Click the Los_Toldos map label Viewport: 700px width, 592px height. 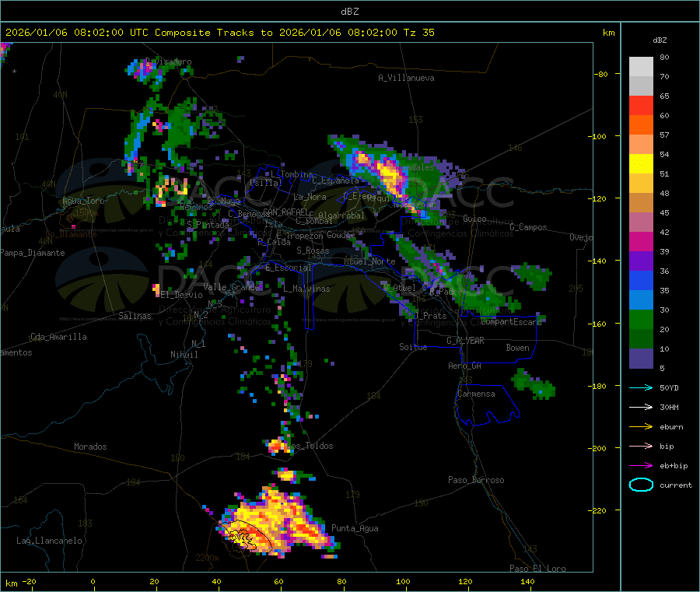tap(310, 446)
